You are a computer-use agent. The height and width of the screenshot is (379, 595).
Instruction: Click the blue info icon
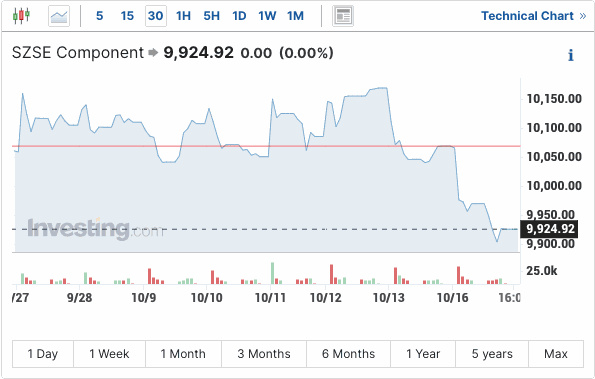pyautogui.click(x=571, y=55)
